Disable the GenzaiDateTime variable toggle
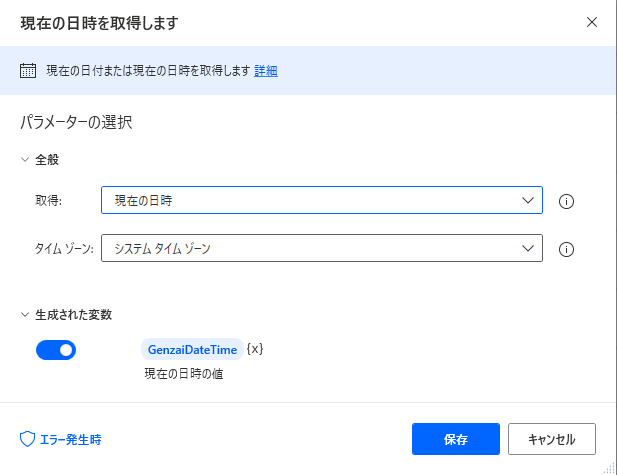Viewport: 617px width, 475px height. point(56,350)
